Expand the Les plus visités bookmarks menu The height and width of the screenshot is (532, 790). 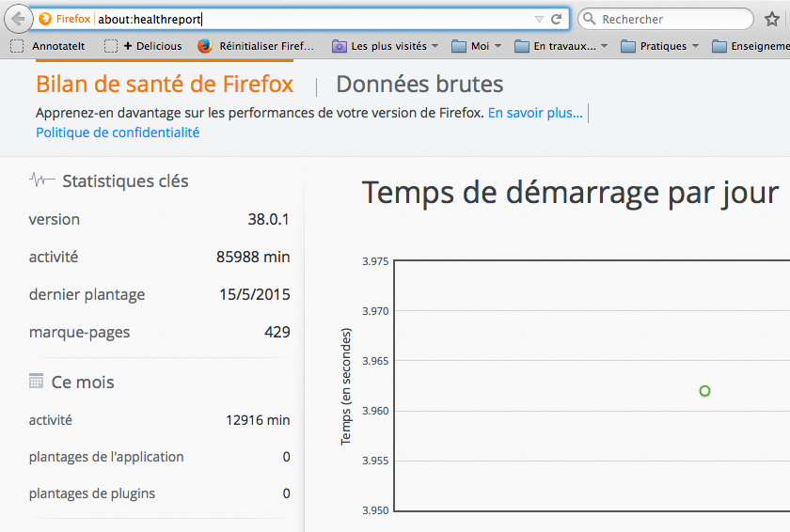(386, 46)
